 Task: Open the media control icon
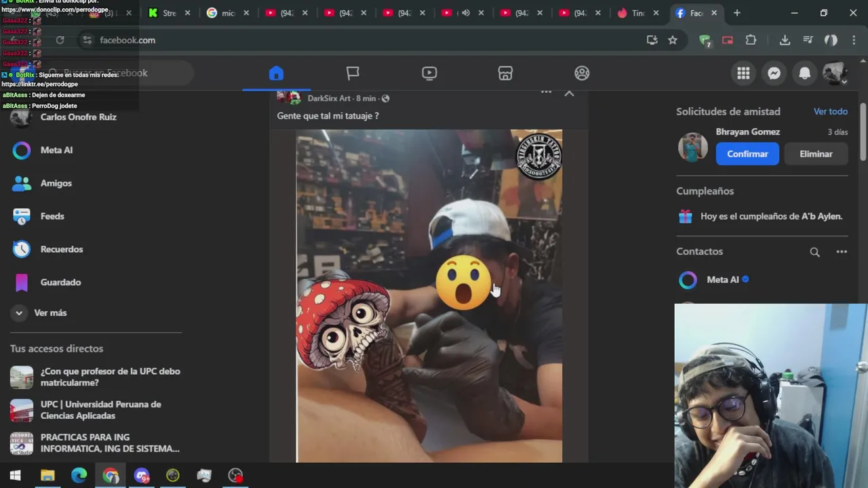click(808, 40)
